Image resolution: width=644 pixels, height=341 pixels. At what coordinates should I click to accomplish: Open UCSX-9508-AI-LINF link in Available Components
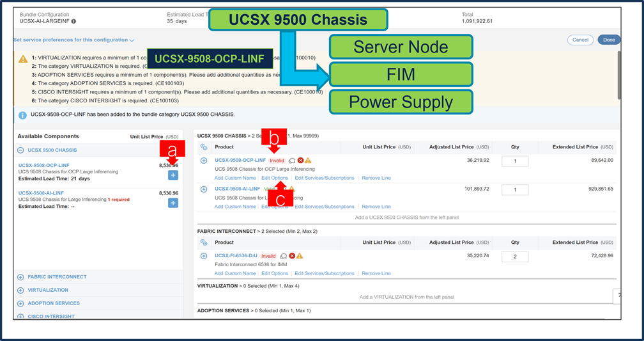click(x=41, y=193)
